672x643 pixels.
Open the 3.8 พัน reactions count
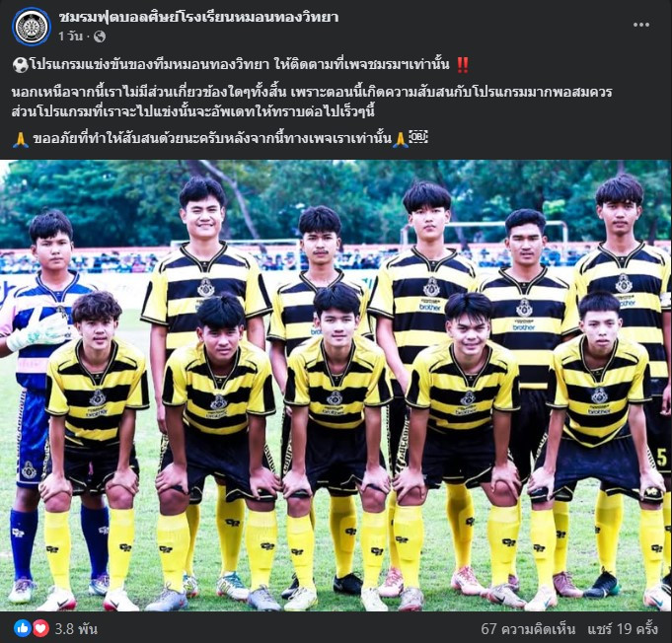click(x=76, y=629)
